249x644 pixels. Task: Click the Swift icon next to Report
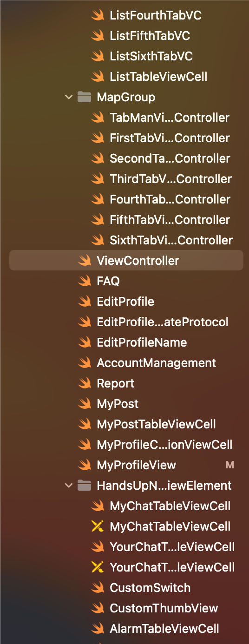pos(85,383)
